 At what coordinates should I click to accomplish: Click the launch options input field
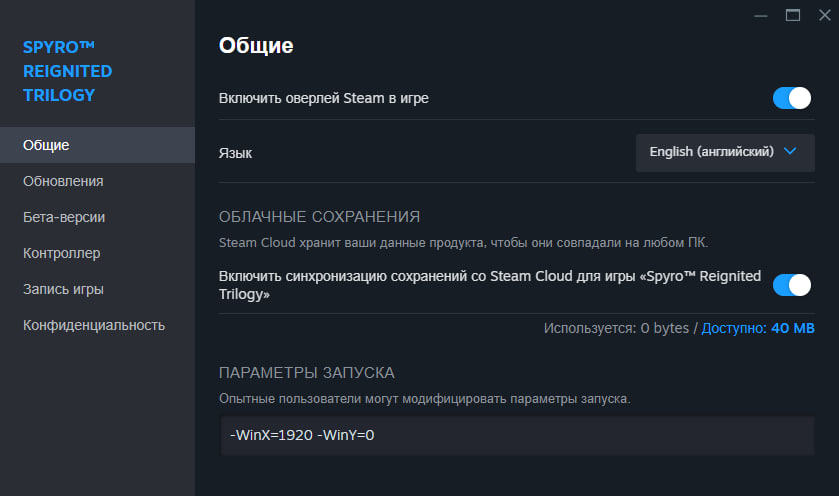pos(517,436)
